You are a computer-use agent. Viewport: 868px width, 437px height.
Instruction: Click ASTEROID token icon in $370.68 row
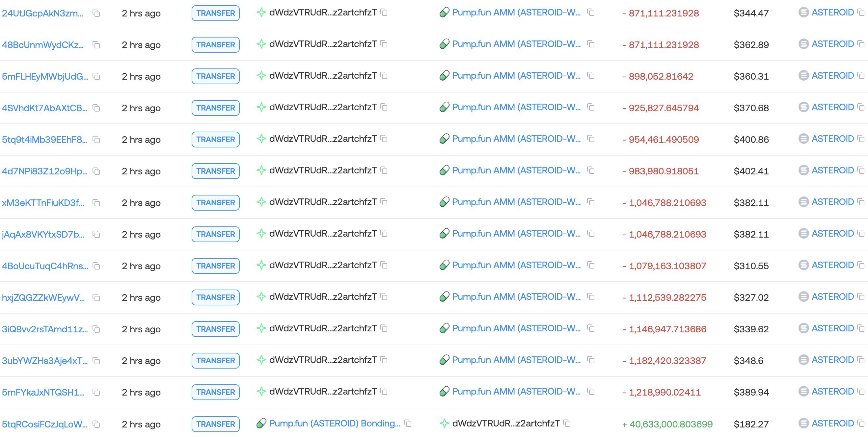tap(804, 107)
